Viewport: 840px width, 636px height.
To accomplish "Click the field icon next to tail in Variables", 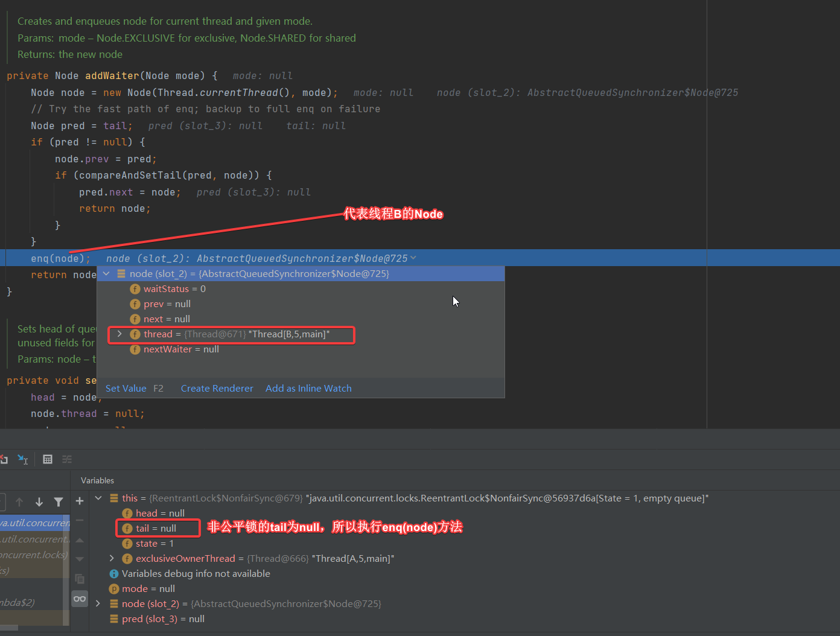I will pos(127,529).
